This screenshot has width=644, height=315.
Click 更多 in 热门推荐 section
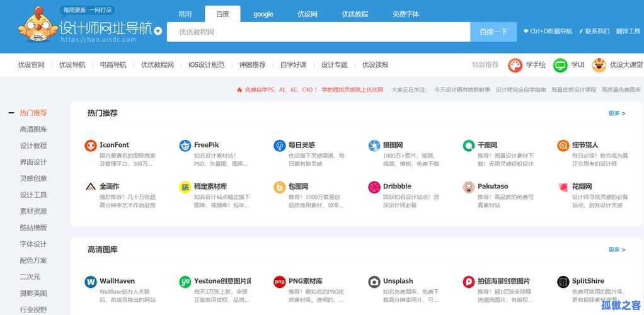coord(617,113)
